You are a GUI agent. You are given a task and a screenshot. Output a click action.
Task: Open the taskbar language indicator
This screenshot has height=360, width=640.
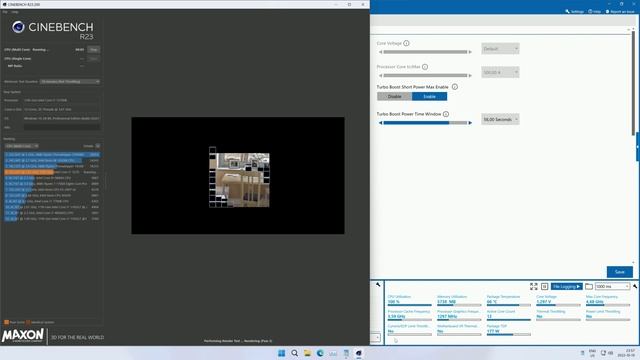coord(592,353)
